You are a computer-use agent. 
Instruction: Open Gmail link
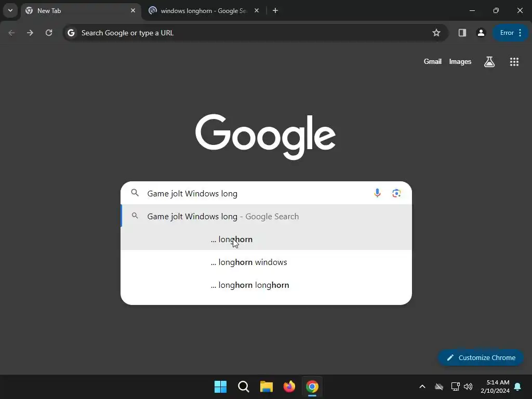[433, 62]
